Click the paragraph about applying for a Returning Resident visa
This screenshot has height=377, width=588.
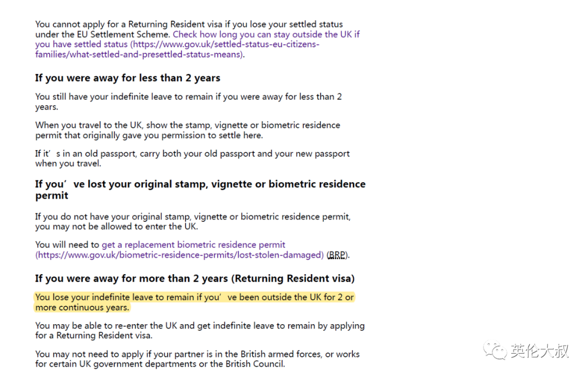[x=200, y=331]
